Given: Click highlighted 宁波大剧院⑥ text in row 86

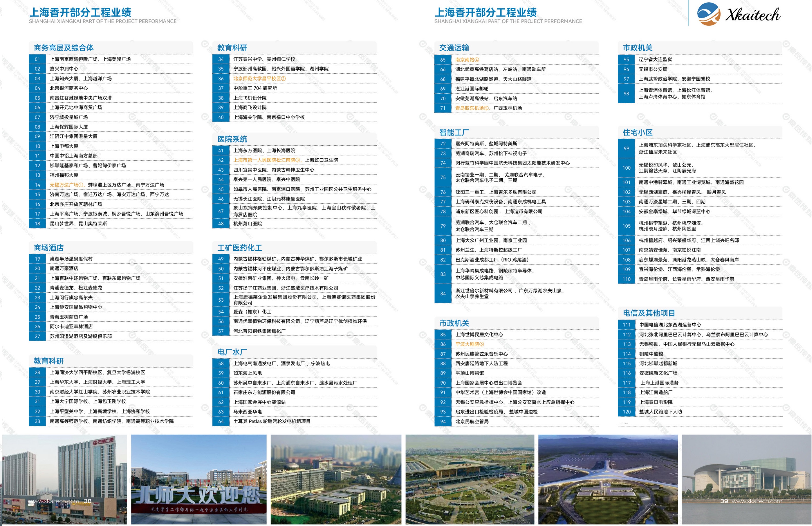Looking at the screenshot, I should (x=469, y=344).
